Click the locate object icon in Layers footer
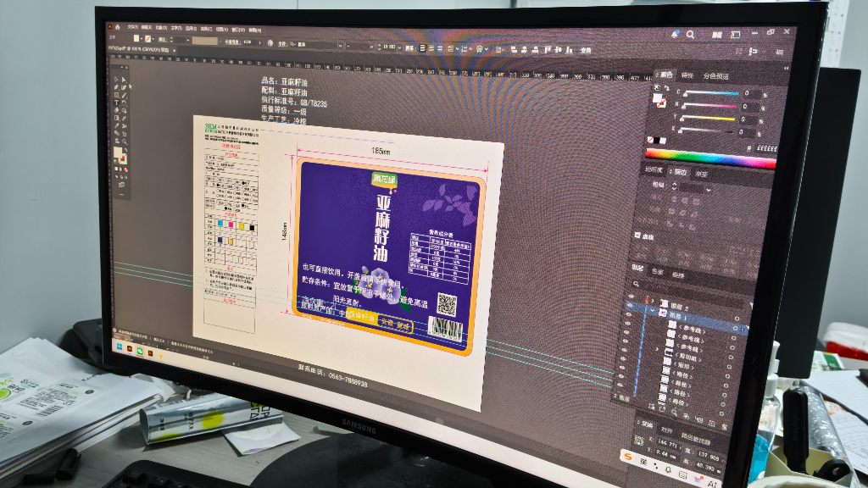This screenshot has width=868, height=488. 674,413
